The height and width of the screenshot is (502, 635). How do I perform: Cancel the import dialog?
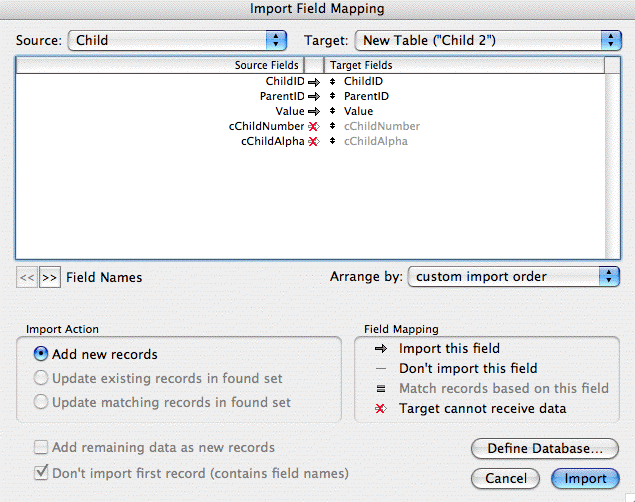(506, 478)
